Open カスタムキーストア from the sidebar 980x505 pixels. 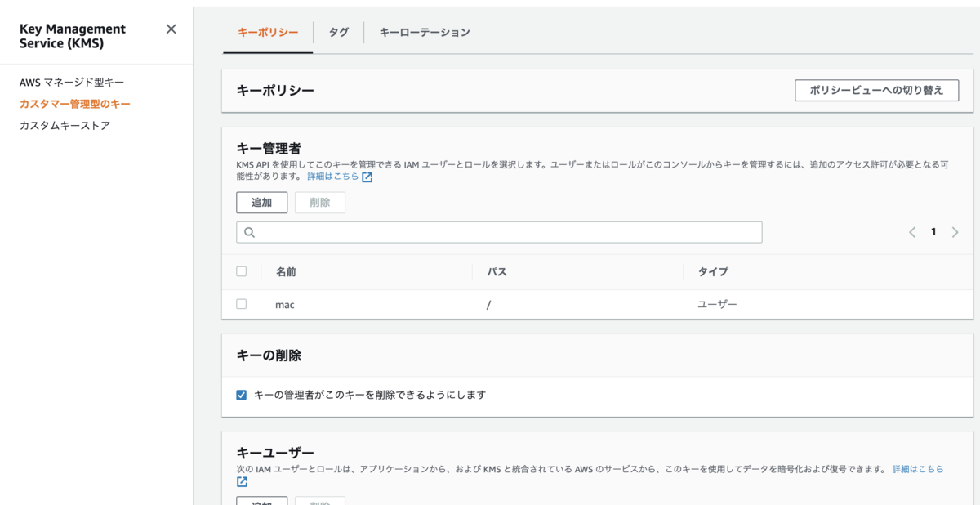(x=64, y=124)
